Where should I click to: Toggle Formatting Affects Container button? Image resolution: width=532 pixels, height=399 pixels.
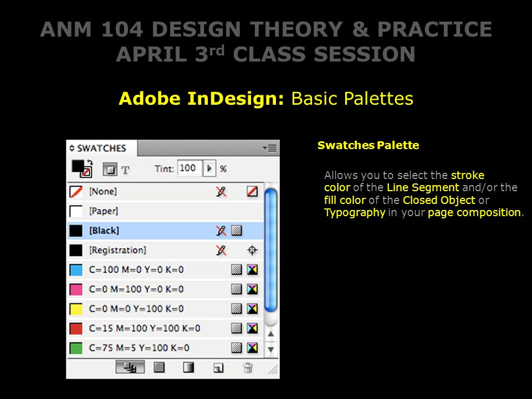(x=110, y=169)
